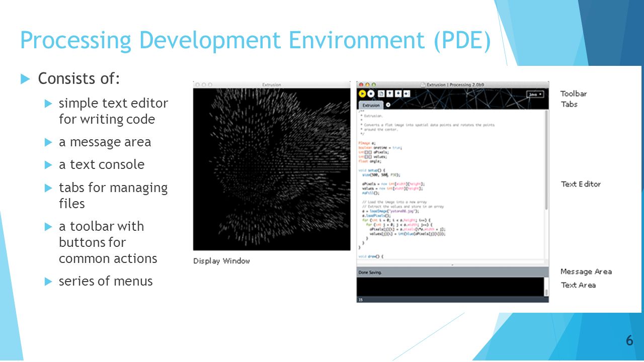The image size is (644, 362).
Task: Click the "a text console" bullet
Action: [102, 165]
